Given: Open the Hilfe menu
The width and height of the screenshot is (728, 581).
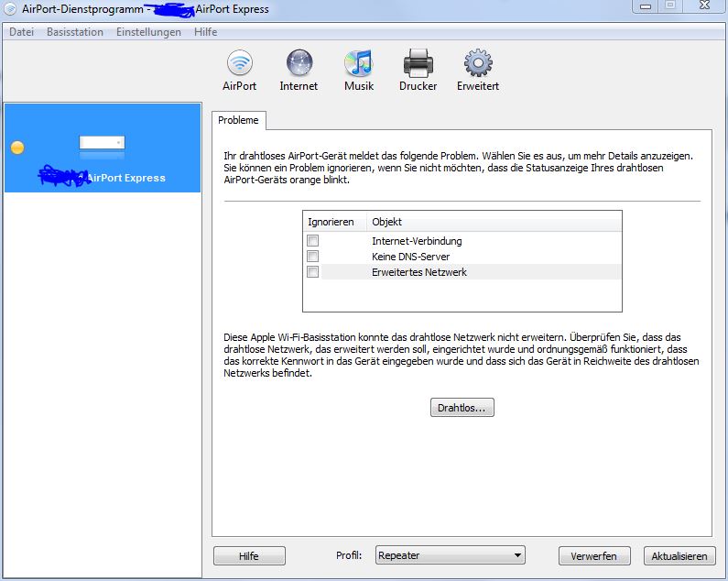Looking at the screenshot, I should tap(206, 32).
